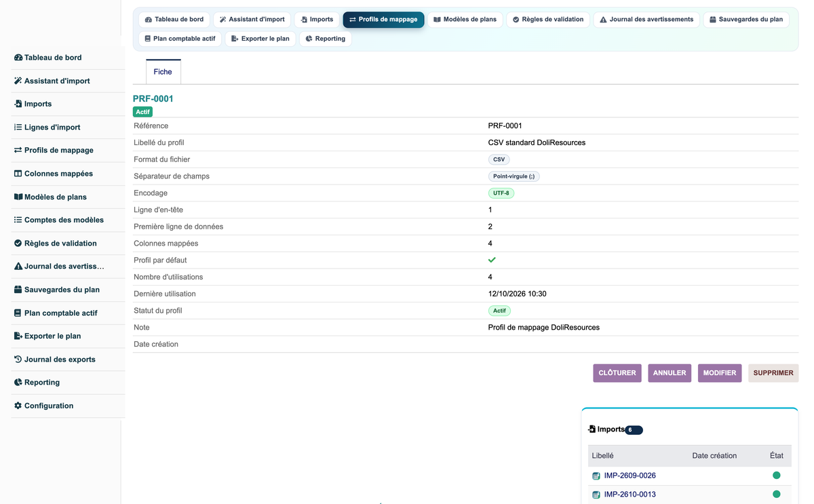Viewport: 814px width, 504px height.
Task: Delete the profile with the SUPPRIMER button
Action: click(773, 373)
